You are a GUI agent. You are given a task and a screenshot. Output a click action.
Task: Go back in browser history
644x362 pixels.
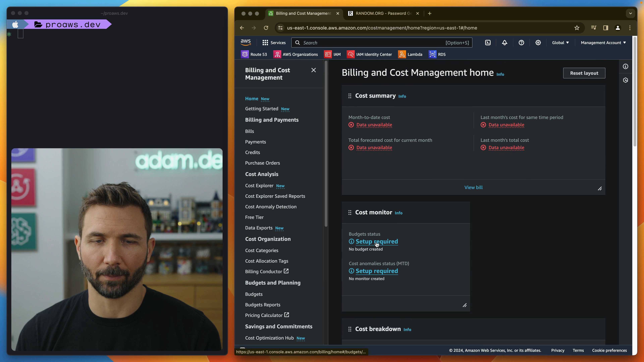click(x=242, y=28)
